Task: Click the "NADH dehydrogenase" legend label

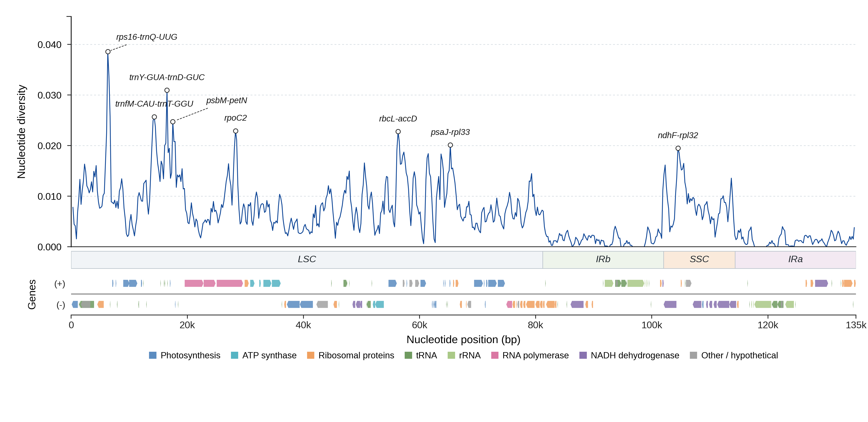Action: (x=635, y=355)
